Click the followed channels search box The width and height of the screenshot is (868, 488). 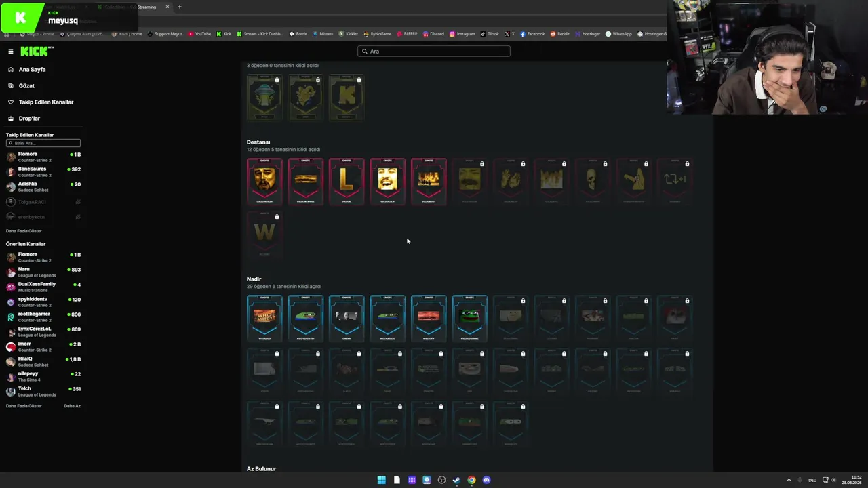click(43, 143)
